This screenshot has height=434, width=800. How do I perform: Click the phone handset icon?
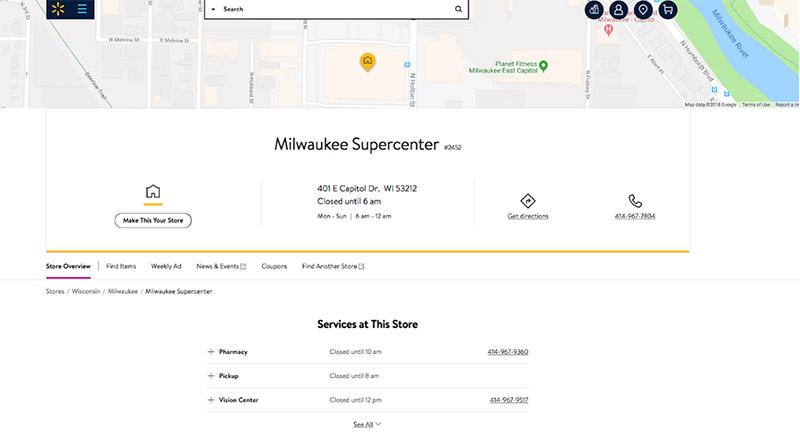(635, 200)
